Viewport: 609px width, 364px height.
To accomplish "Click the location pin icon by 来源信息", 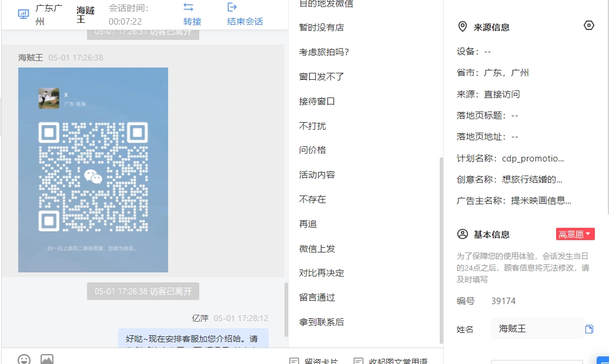I will coord(462,27).
